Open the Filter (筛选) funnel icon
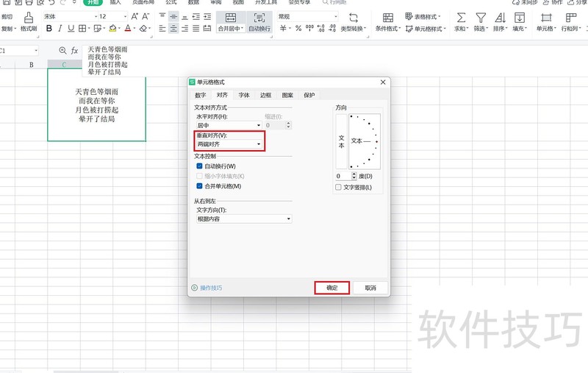588x373 pixels. coord(480,18)
